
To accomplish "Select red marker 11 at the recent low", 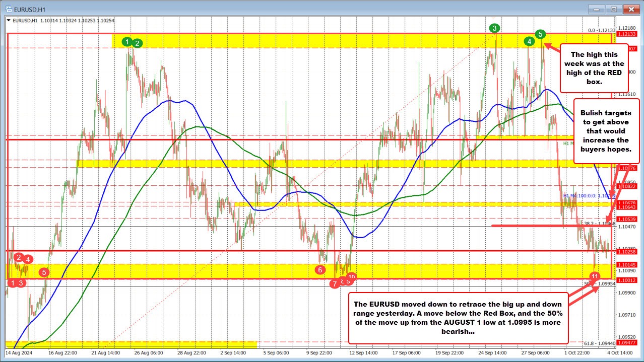I will (595, 276).
